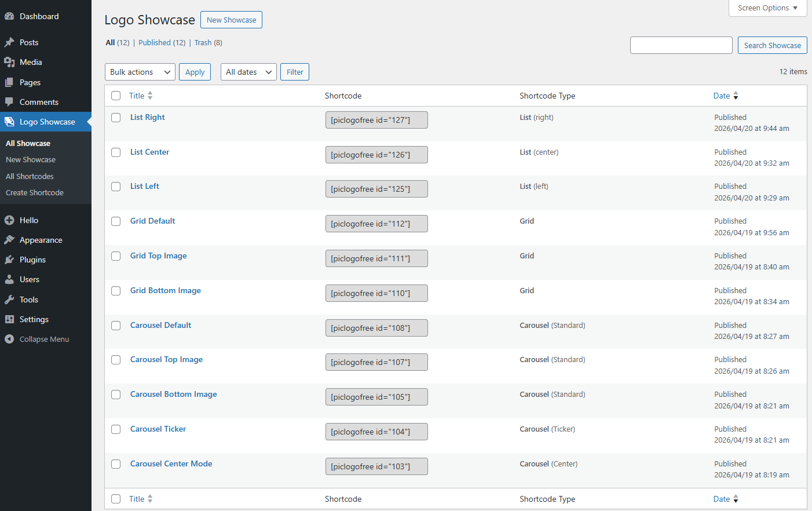812x511 pixels.
Task: Click the Appearance brush icon
Action: (10, 239)
